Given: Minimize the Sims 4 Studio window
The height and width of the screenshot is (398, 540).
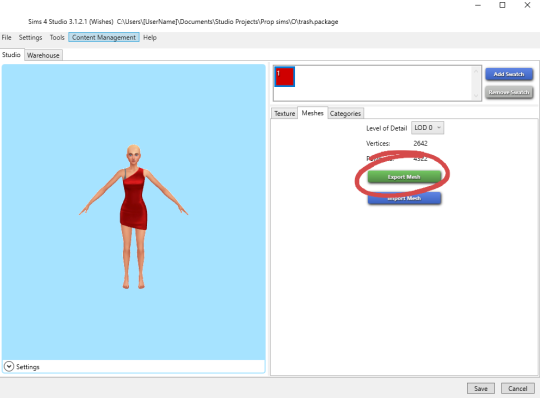Looking at the screenshot, I should [x=478, y=5].
